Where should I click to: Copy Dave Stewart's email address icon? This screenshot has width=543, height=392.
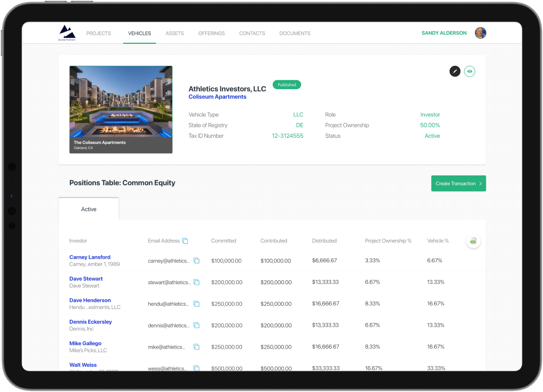196,282
